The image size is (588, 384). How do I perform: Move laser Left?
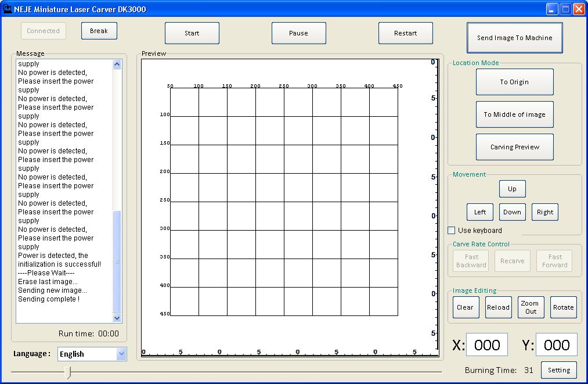480,212
